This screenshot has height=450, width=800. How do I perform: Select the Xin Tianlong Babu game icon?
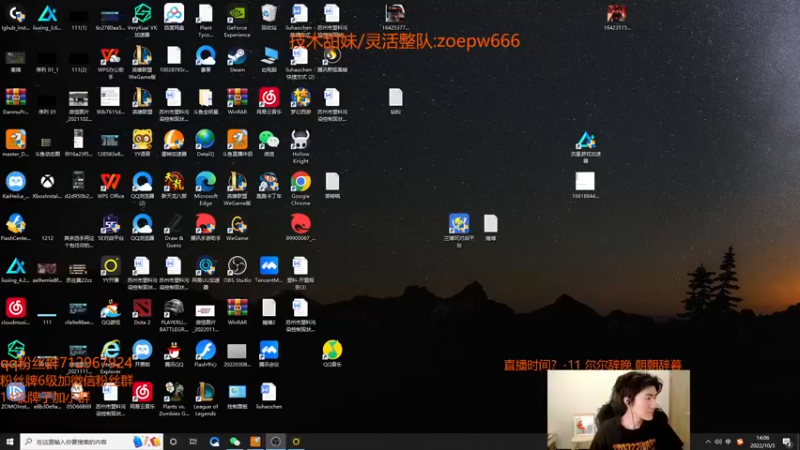(x=174, y=186)
